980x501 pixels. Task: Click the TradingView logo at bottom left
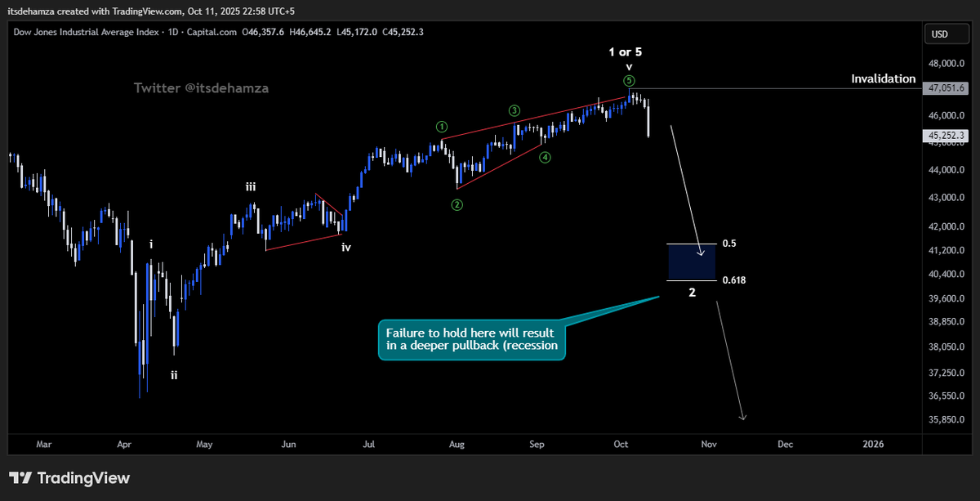[69, 478]
